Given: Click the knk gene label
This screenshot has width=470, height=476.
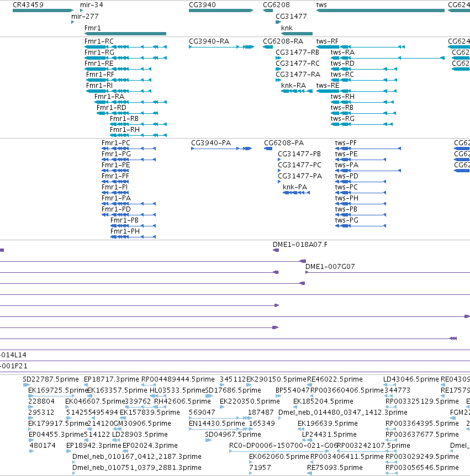Looking at the screenshot, I should pyautogui.click(x=287, y=28).
